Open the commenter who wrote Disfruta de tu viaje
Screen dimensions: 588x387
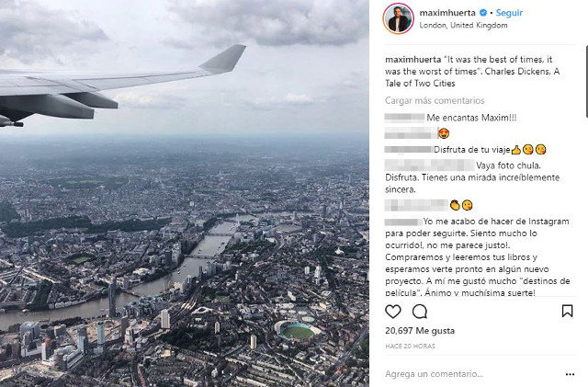tap(407, 149)
